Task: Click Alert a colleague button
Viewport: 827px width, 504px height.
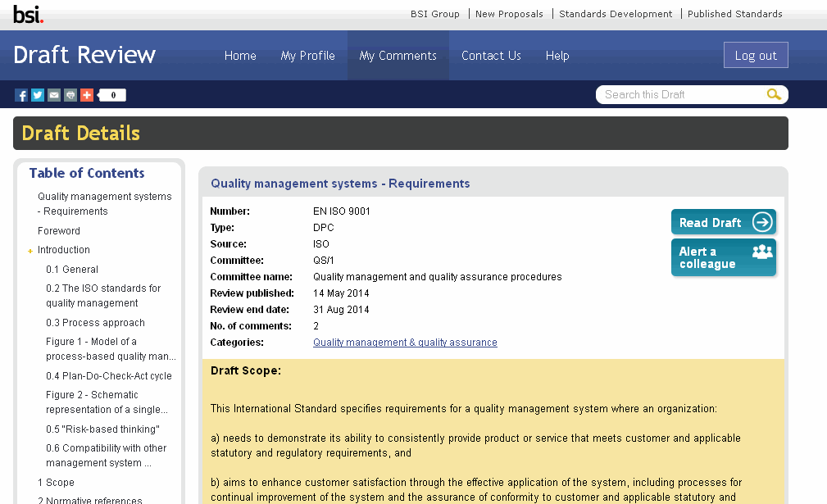Action: coord(723,257)
